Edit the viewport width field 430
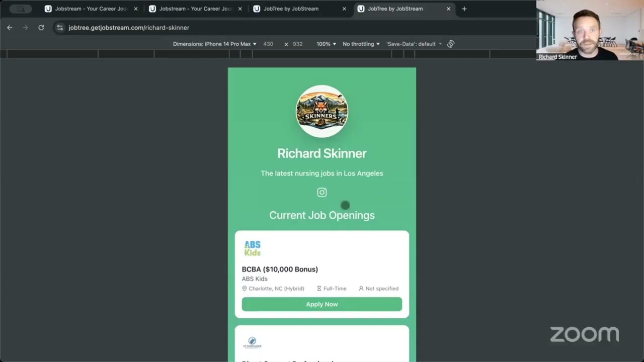This screenshot has height=362, width=644. point(268,44)
